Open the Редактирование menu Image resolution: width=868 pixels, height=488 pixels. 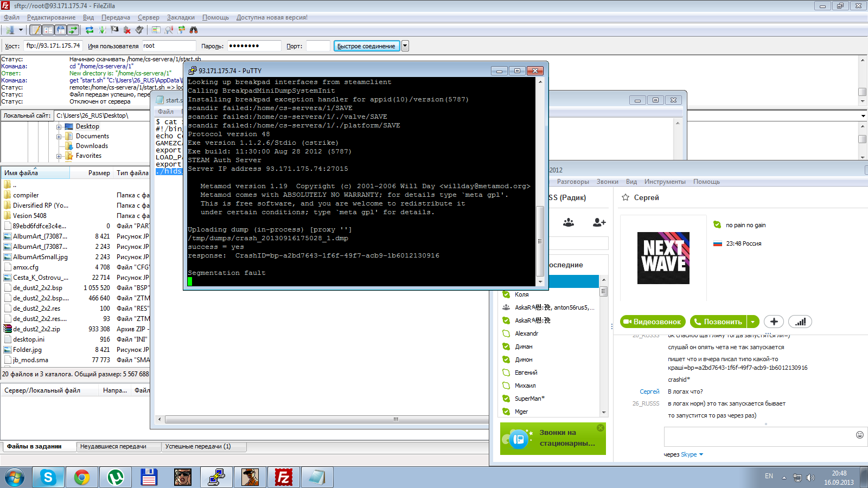[52, 17]
